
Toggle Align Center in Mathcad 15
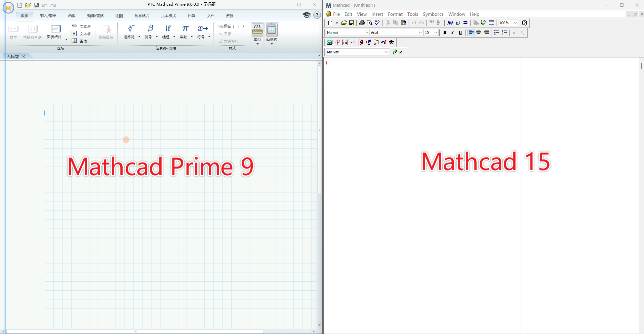[479, 33]
